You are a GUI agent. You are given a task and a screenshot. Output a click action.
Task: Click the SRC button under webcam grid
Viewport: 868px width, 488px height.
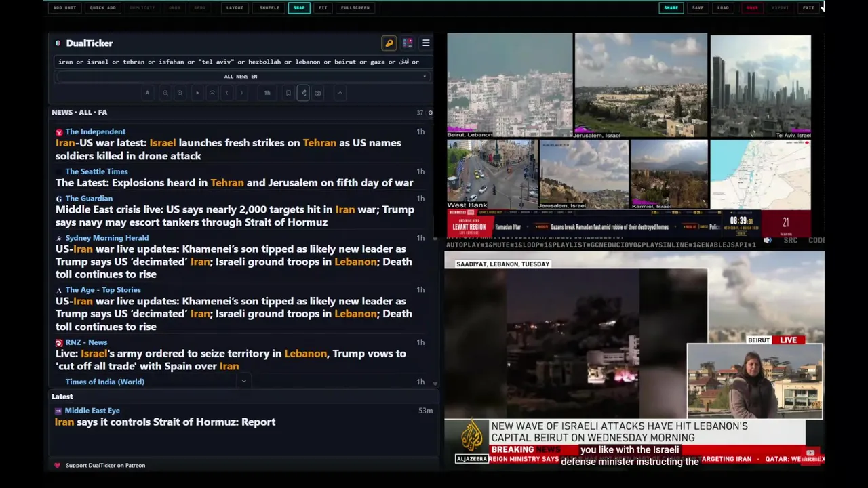tap(790, 240)
